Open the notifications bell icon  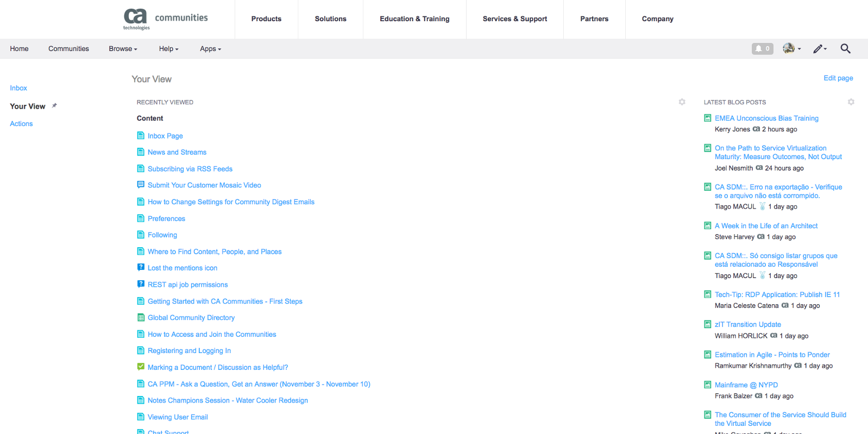(762, 49)
